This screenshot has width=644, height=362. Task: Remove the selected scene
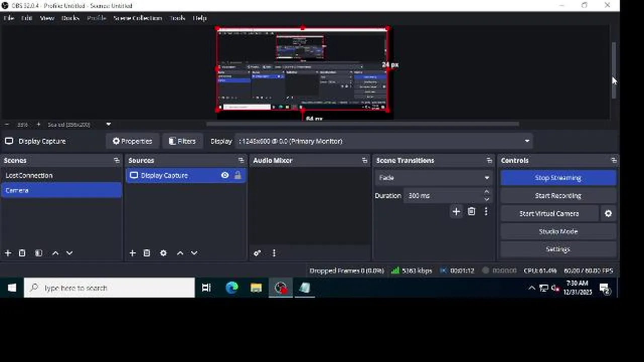(22, 253)
